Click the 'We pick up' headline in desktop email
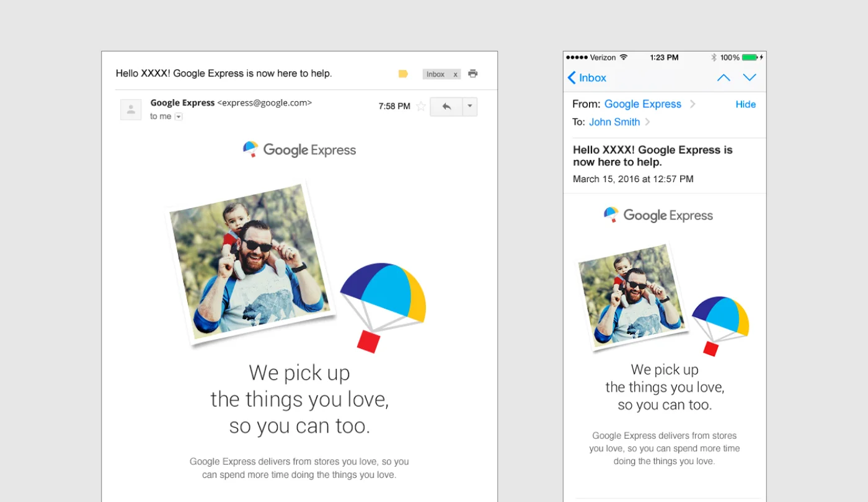This screenshot has width=868, height=502. pos(299,372)
